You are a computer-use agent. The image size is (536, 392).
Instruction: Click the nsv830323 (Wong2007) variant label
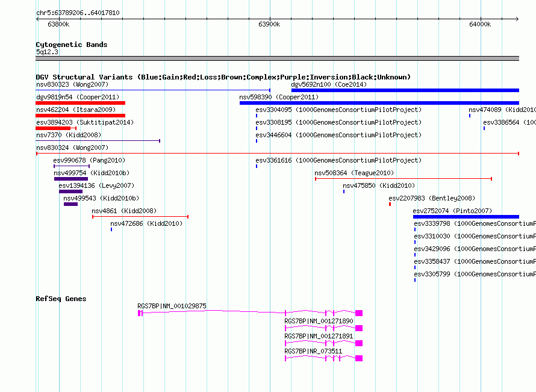tap(72, 84)
